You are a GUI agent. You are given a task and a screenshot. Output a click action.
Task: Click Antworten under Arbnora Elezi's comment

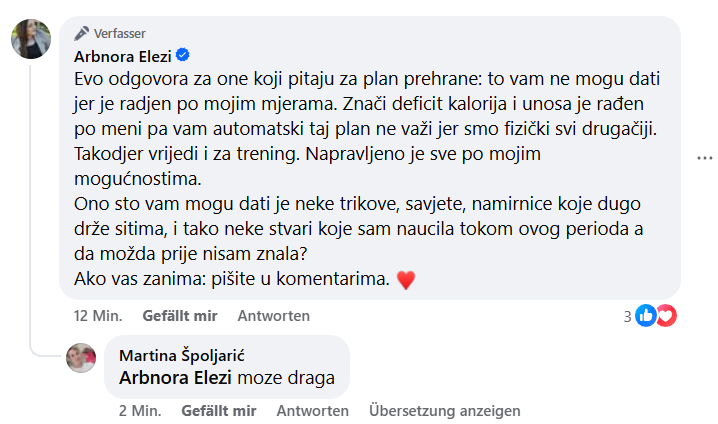click(x=273, y=316)
